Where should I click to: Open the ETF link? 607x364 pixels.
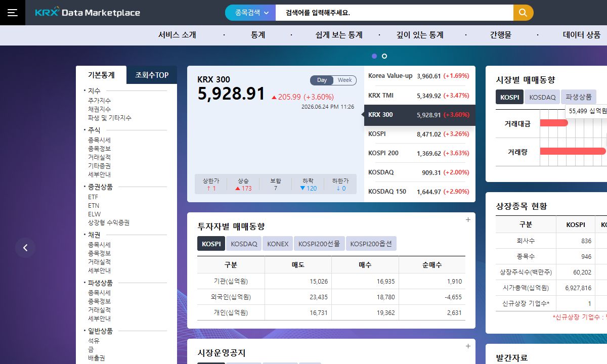tap(93, 197)
